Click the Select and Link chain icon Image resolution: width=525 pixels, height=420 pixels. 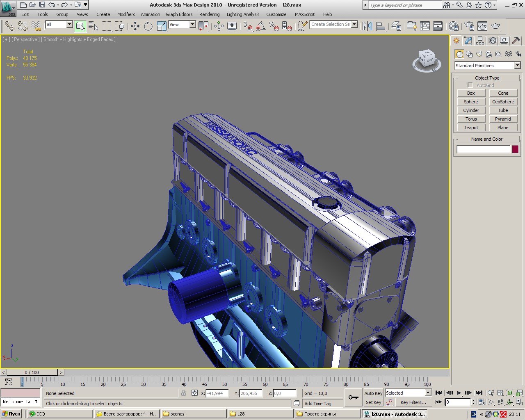point(9,26)
